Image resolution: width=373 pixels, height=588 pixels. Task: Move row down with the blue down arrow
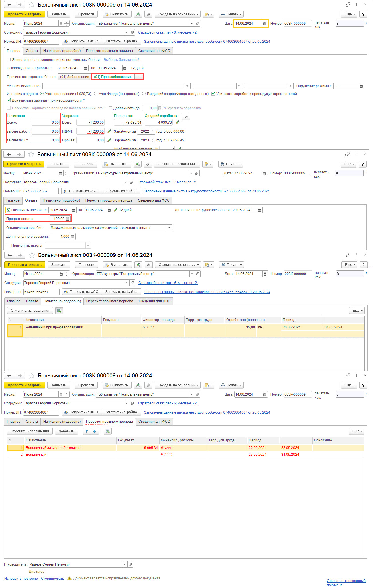pos(95,431)
